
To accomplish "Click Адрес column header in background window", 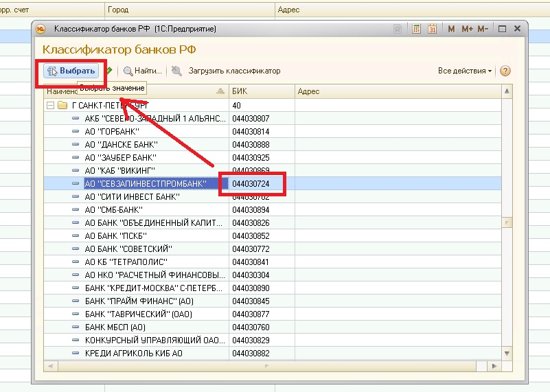I will click(x=412, y=10).
